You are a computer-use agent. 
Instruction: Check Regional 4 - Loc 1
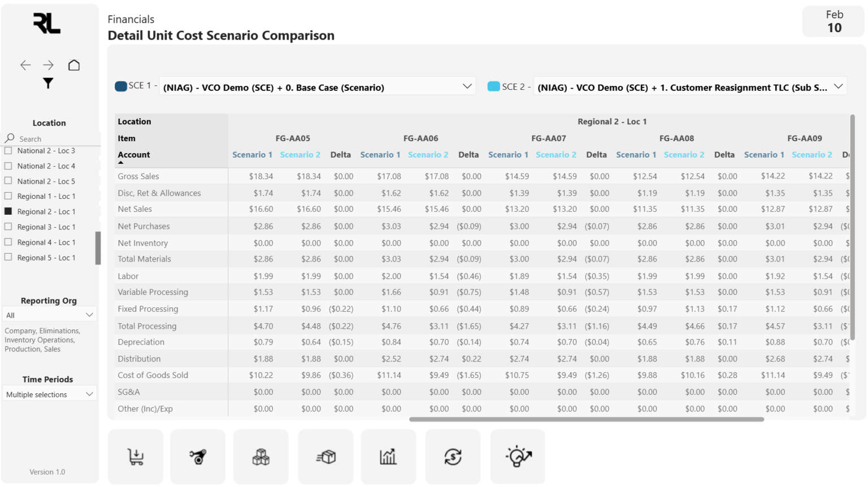tap(8, 242)
